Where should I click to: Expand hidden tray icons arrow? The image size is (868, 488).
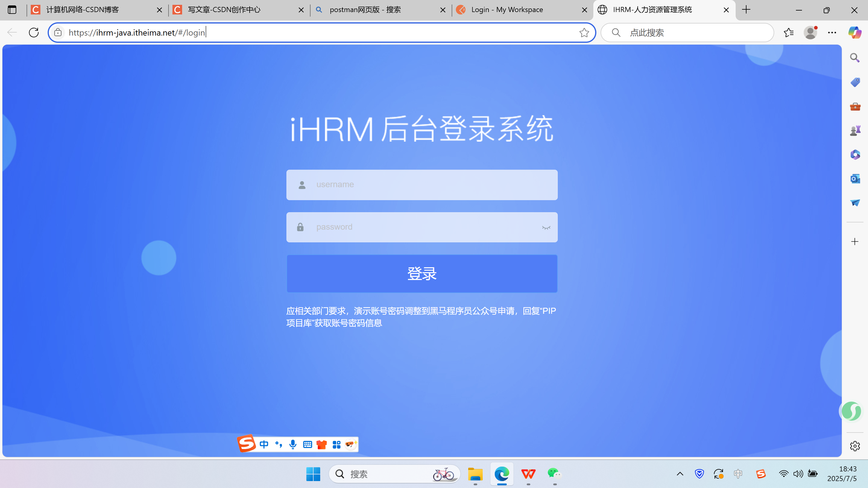tap(679, 474)
